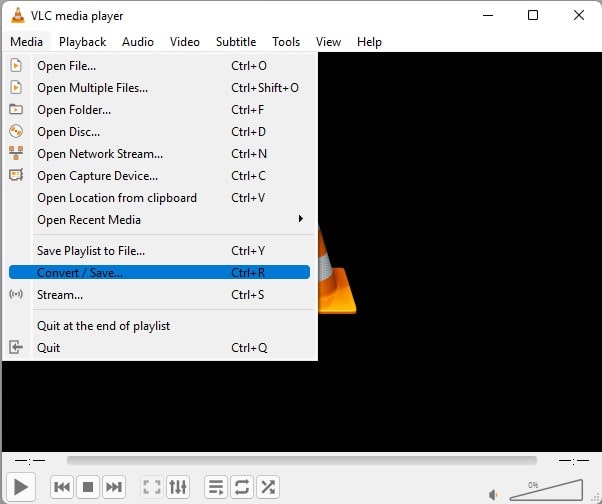This screenshot has width=602, height=504.
Task: Select Quit from Media menu
Action: click(x=49, y=348)
